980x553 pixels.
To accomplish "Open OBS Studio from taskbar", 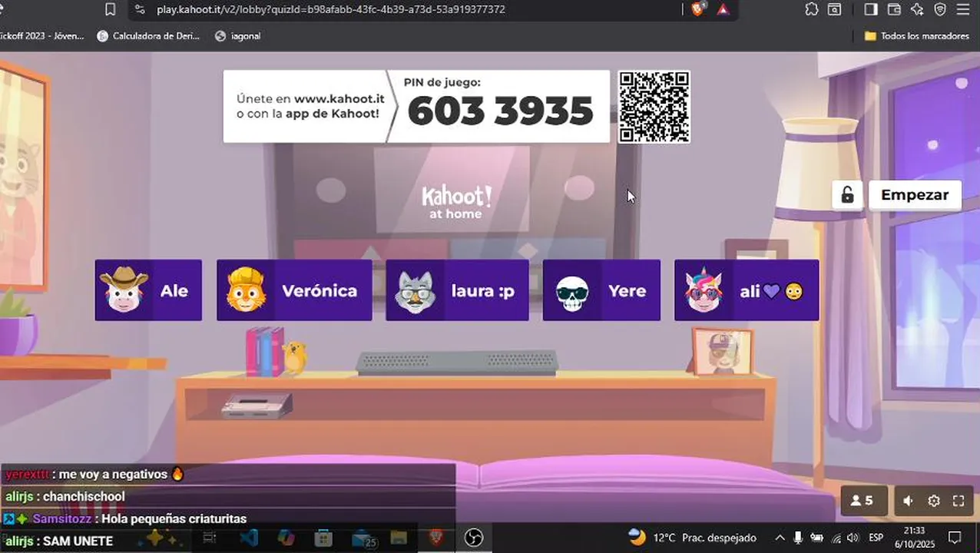I will click(x=474, y=538).
